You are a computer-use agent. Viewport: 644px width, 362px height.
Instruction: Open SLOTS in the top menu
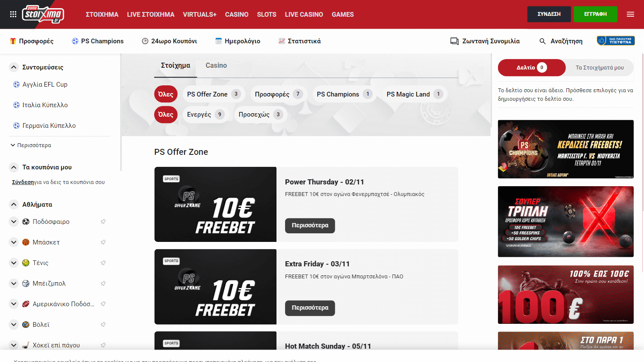coord(267,15)
